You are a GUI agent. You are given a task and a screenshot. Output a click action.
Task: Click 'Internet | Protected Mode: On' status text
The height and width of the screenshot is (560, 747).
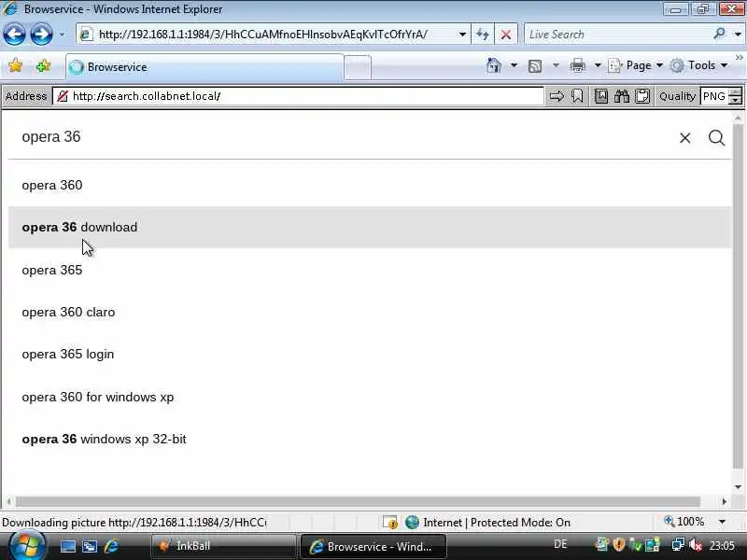[497, 523]
